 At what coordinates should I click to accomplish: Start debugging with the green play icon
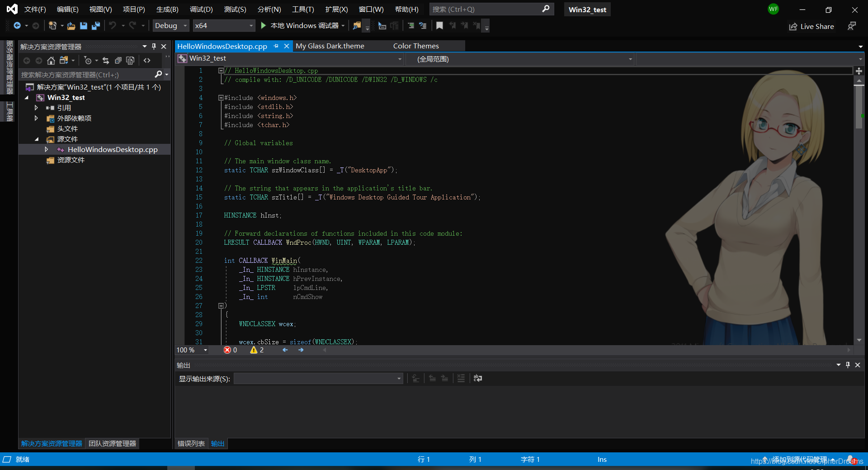click(x=264, y=26)
